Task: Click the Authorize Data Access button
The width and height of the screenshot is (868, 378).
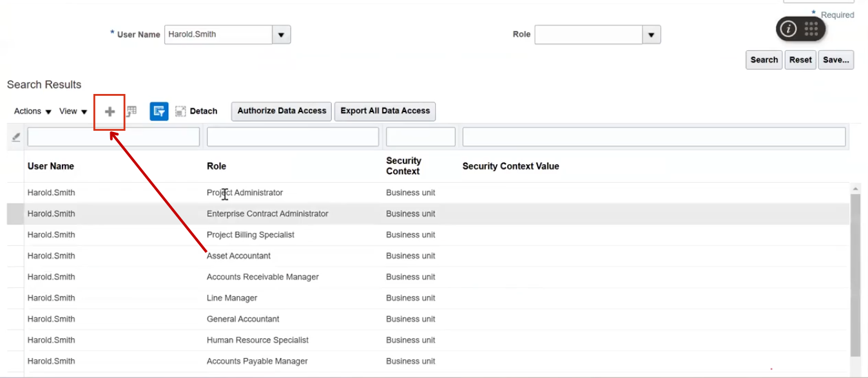Action: pyautogui.click(x=281, y=111)
